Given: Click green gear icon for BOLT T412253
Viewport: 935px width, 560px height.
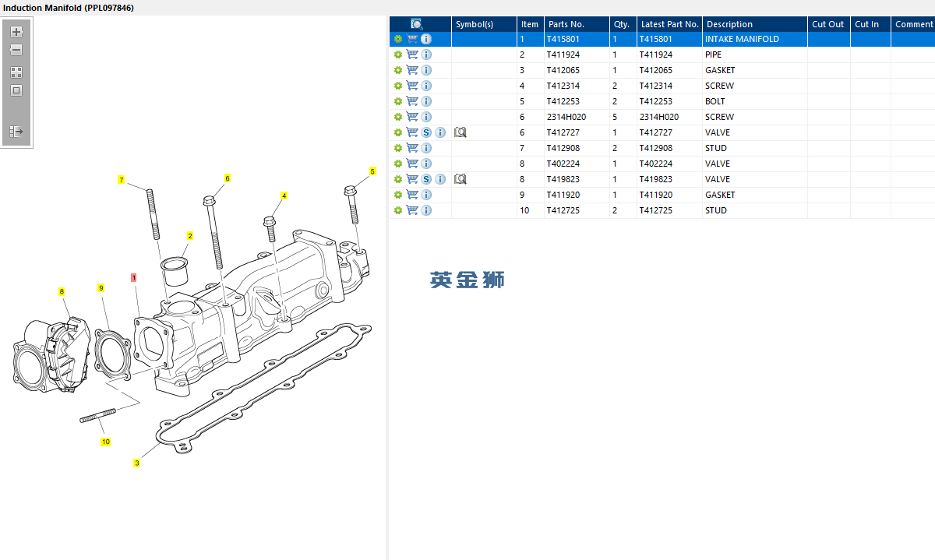Looking at the screenshot, I should pos(398,101).
